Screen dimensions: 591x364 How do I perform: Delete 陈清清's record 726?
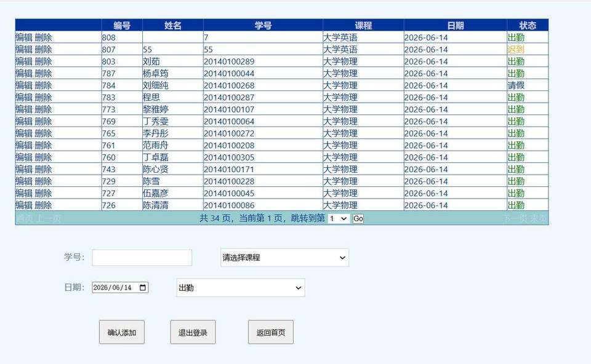[43, 205]
